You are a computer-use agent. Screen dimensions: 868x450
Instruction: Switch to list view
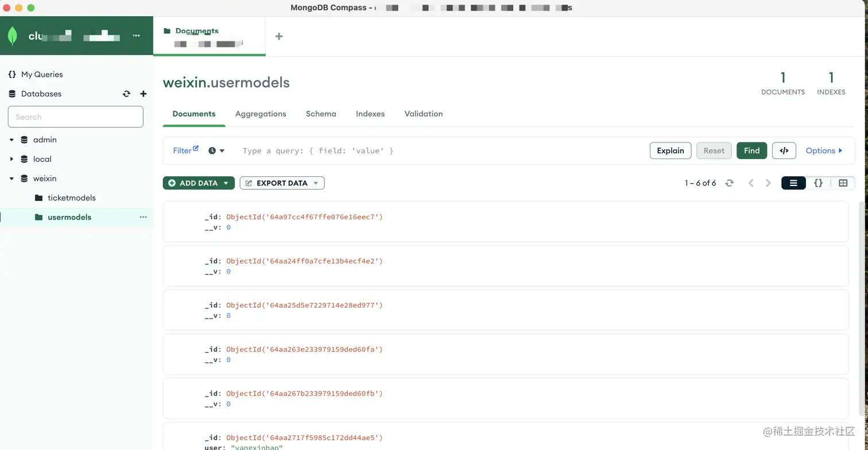tap(793, 183)
